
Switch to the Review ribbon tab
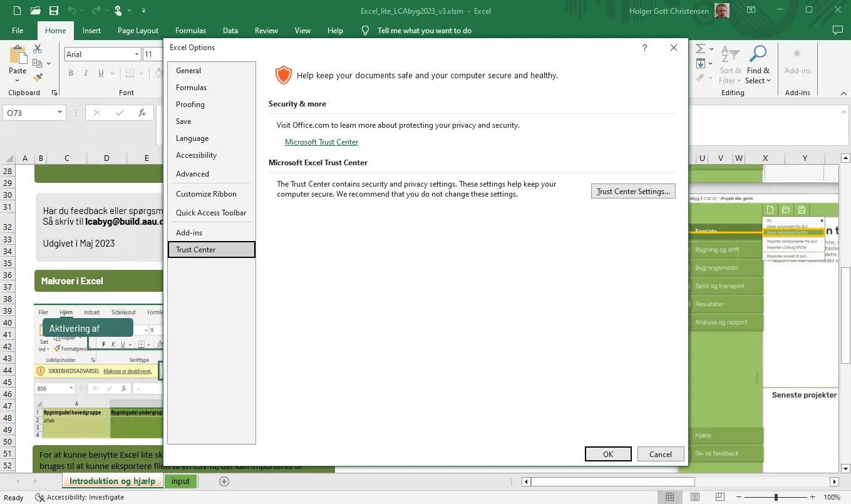click(x=266, y=30)
